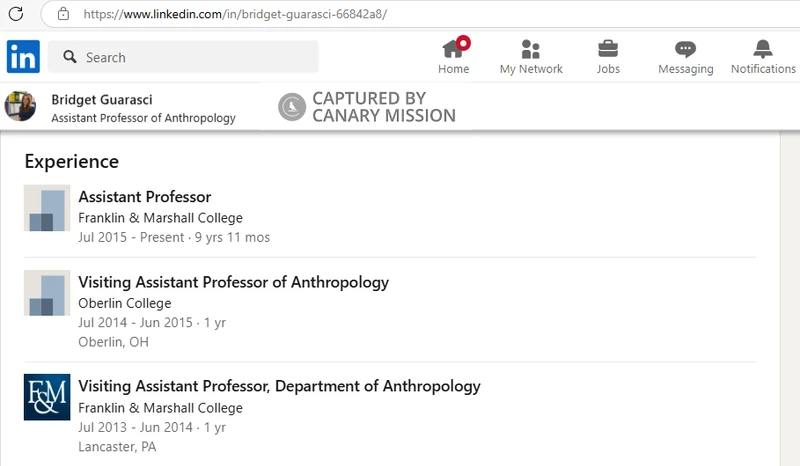The image size is (800, 466).
Task: Click the Experience section heading
Action: tap(71, 161)
